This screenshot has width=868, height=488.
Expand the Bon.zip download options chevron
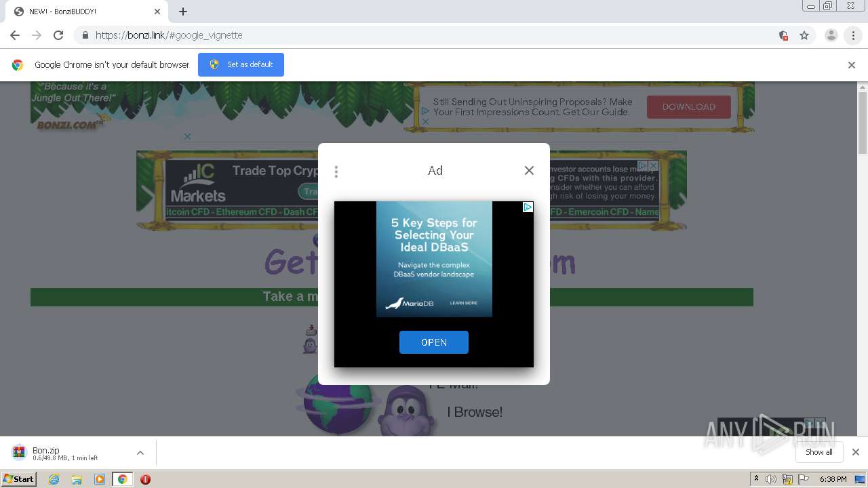pos(140,453)
